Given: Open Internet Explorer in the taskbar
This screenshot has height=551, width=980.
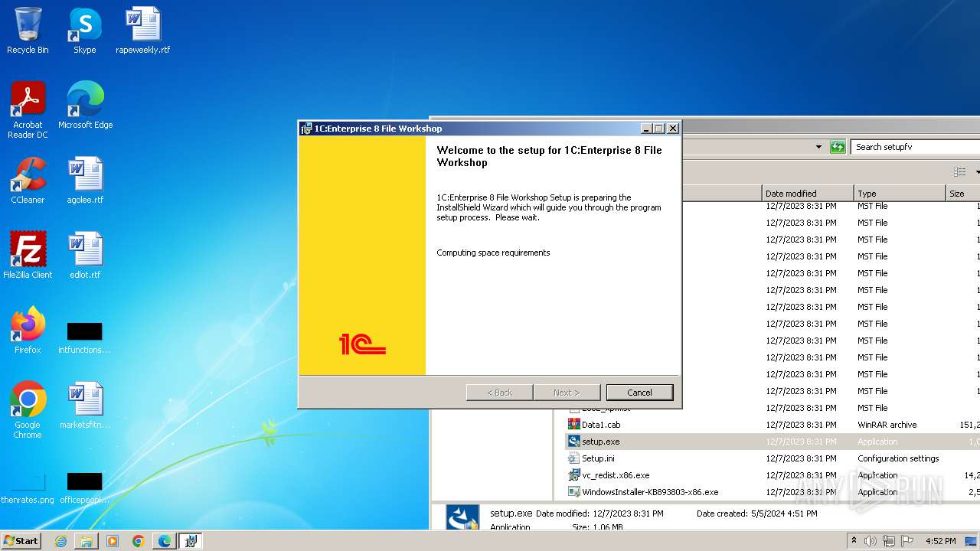Looking at the screenshot, I should [60, 541].
